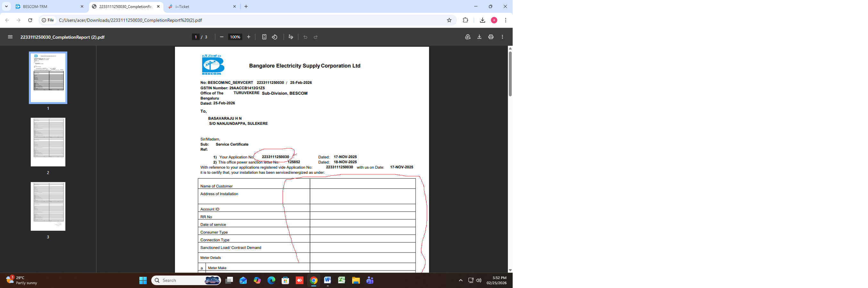Open the Chrome profile avatar
Viewport: 868px width, 288px height.
click(494, 20)
